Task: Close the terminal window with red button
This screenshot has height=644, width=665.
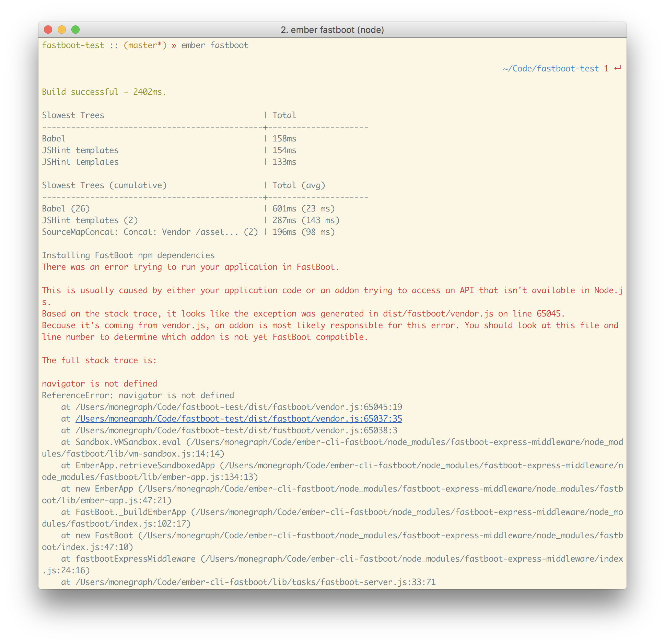Action: pyautogui.click(x=48, y=30)
